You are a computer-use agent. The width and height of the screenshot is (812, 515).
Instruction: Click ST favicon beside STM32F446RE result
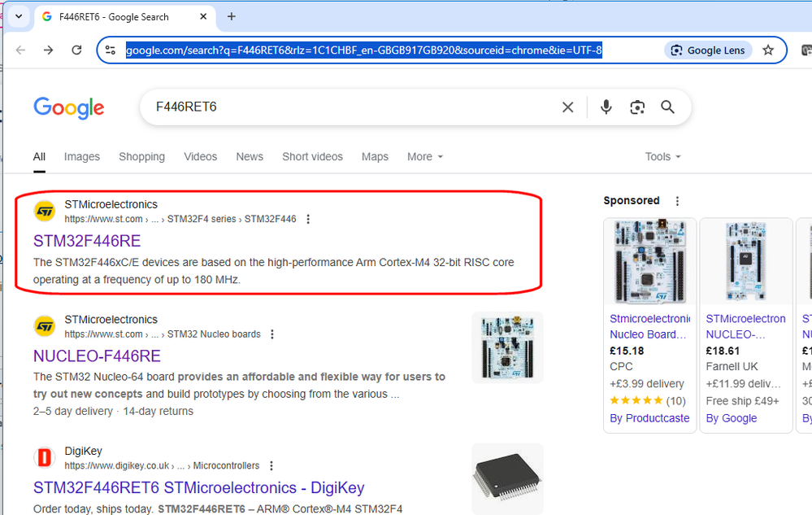point(45,212)
